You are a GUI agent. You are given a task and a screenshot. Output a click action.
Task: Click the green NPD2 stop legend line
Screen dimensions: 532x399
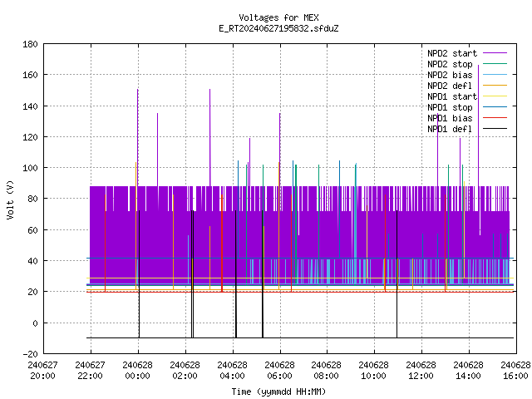[x=495, y=63]
